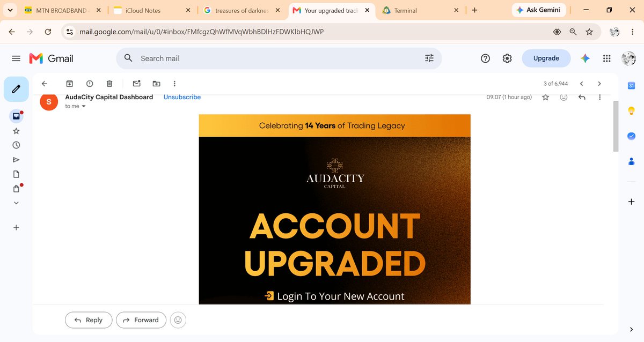644x342 pixels.
Task: Open the Inbox icon in sidebar
Action: point(16,116)
